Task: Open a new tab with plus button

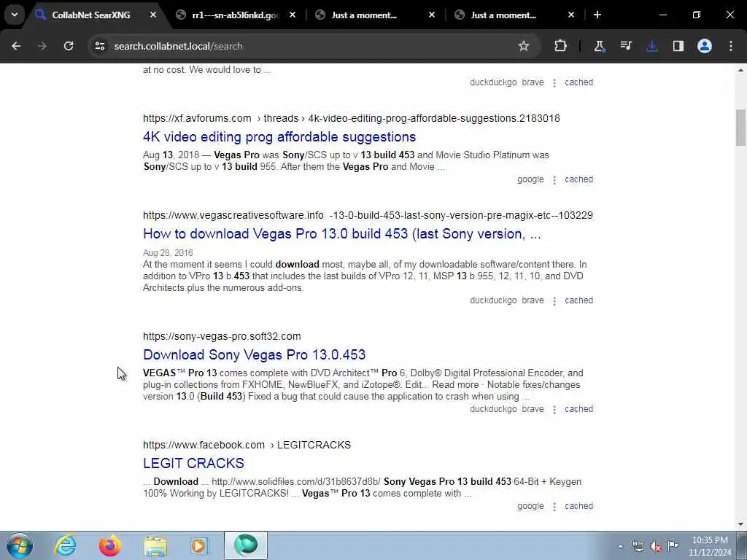Action: (x=597, y=15)
